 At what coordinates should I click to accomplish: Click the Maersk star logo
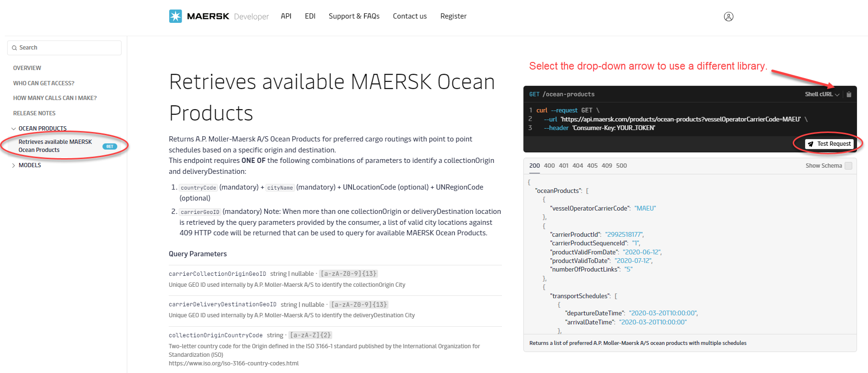point(175,16)
